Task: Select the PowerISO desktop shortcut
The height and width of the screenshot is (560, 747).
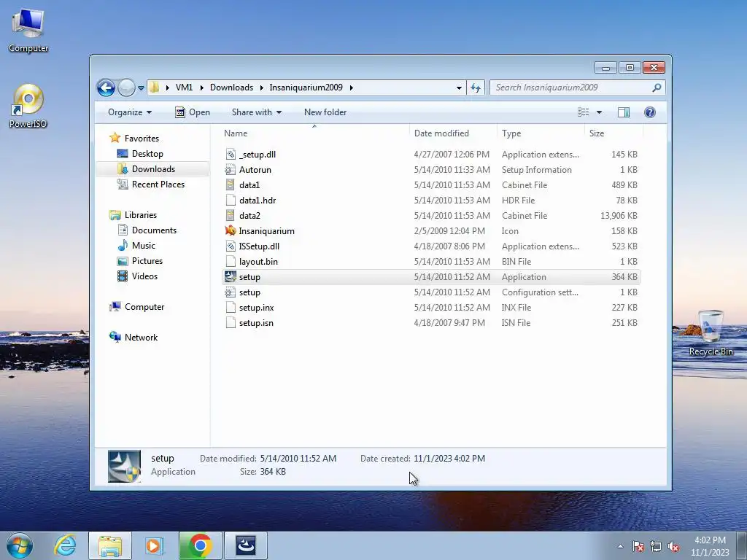Action: coord(28,106)
